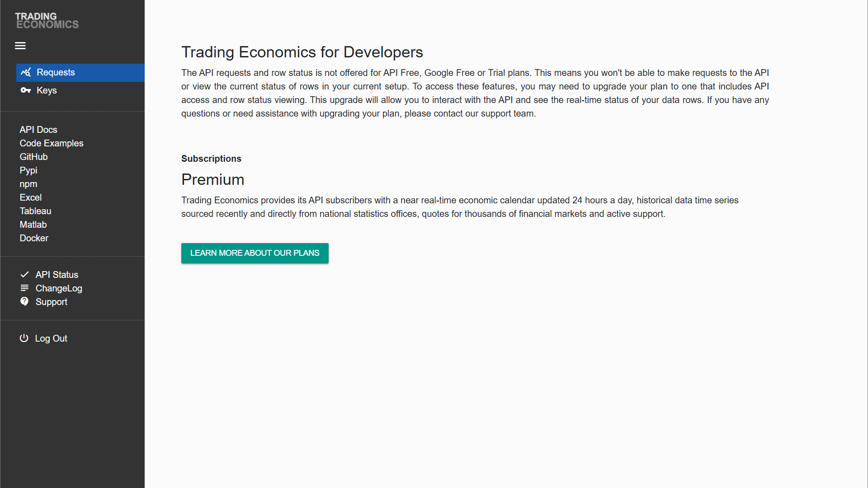Open the Matlab link
868x488 pixels.
pos(33,225)
